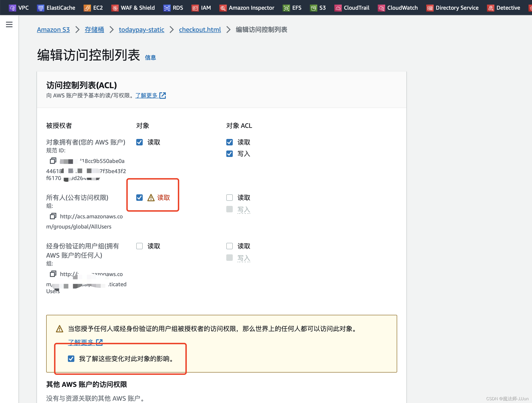Click the 编辑访问控制列表 breadcrumb text
This screenshot has width=532, height=403.
pos(261,30)
